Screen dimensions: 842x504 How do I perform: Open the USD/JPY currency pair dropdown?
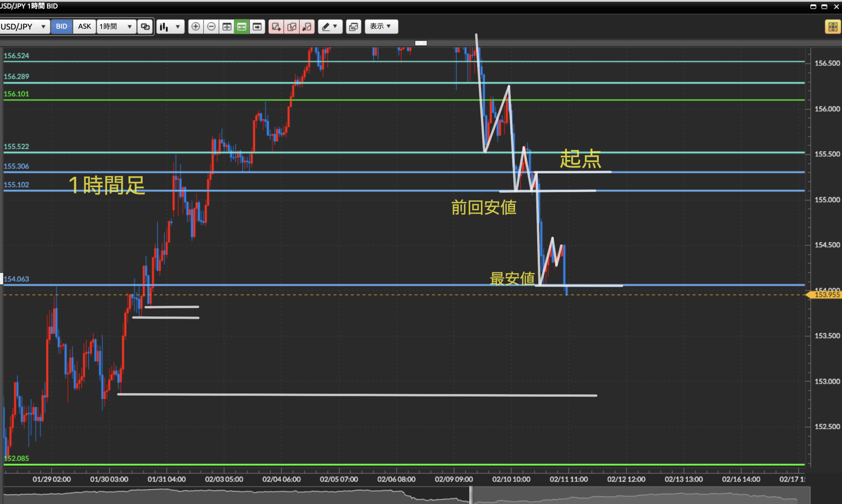point(24,27)
